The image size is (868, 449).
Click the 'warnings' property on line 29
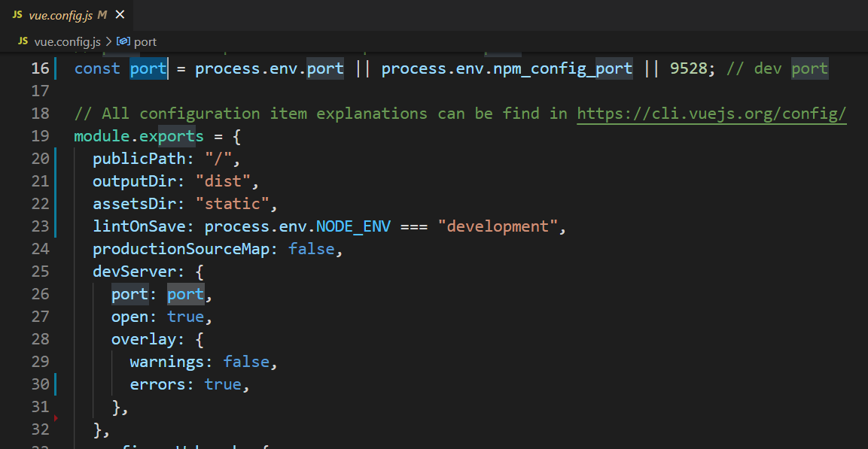pos(167,363)
